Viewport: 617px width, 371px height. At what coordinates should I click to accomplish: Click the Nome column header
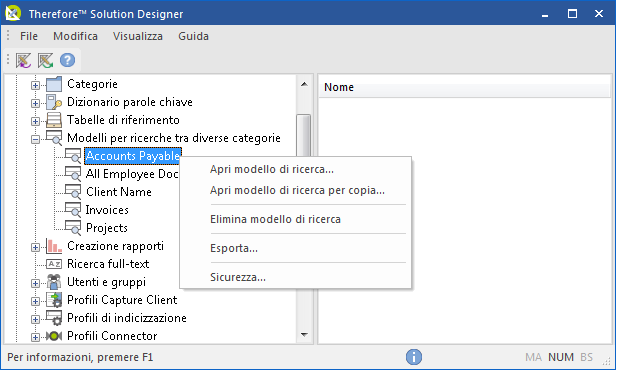(464, 87)
